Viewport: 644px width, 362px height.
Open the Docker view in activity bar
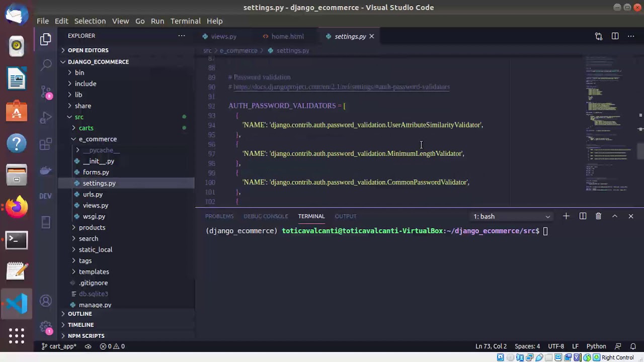(46, 170)
